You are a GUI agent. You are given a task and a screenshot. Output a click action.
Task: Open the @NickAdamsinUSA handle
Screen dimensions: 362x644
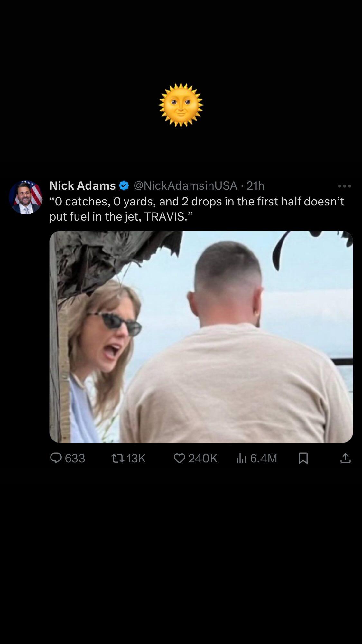[x=185, y=185]
